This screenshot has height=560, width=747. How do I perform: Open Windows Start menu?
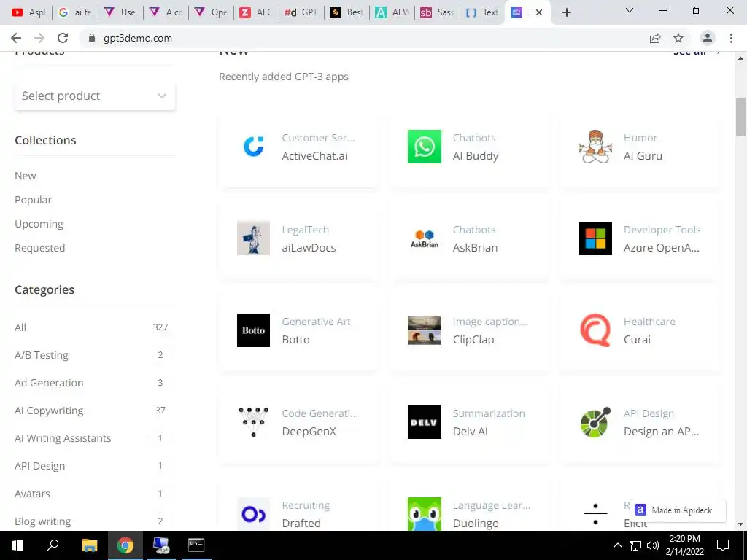click(x=18, y=545)
